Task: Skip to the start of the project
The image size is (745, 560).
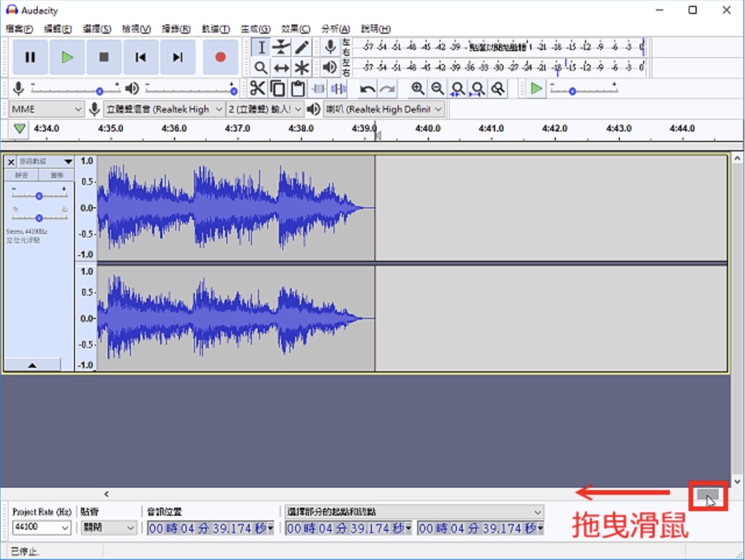Action: click(x=140, y=57)
